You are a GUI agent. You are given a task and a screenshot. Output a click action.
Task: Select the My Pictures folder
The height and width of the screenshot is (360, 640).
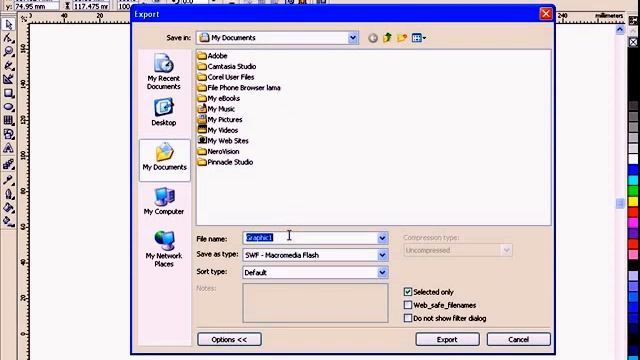[220, 120]
